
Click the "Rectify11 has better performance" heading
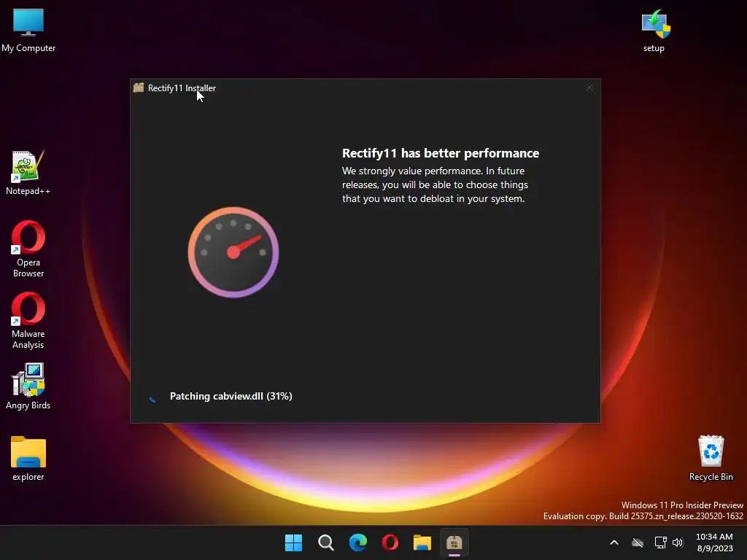click(x=441, y=153)
